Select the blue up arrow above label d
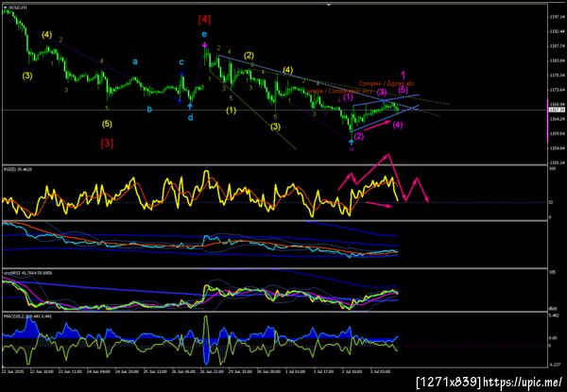 (x=190, y=106)
